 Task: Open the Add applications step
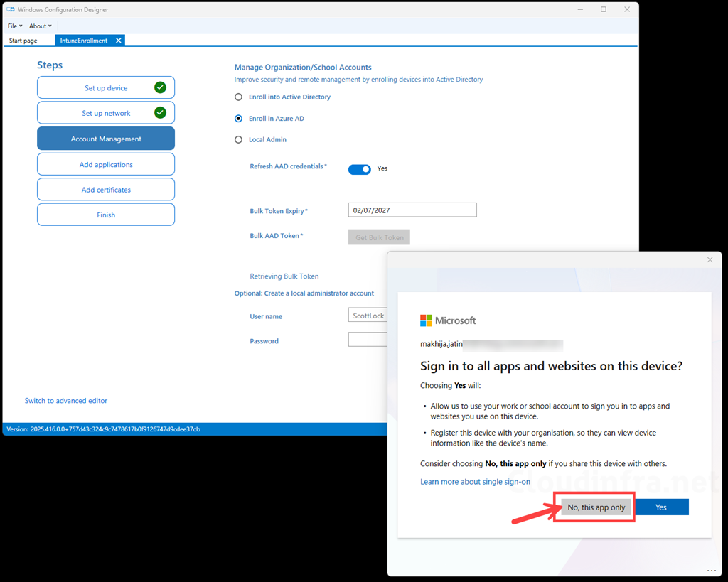click(106, 164)
